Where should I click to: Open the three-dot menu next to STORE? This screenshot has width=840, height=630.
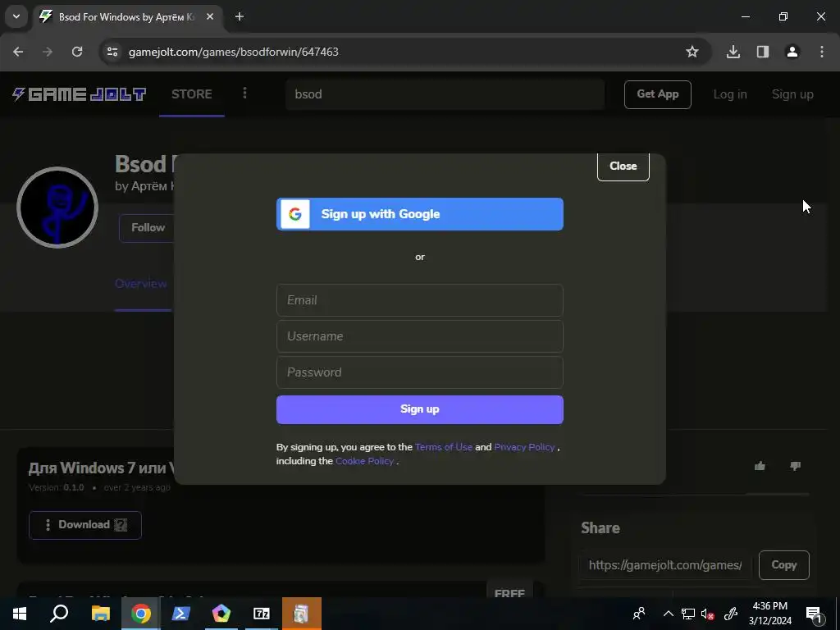(x=244, y=94)
